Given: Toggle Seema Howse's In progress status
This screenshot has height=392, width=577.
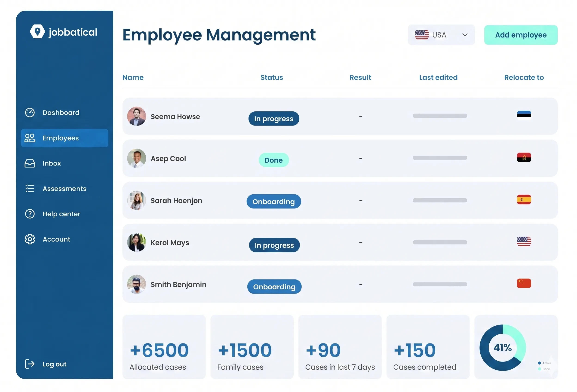Looking at the screenshot, I should point(274,118).
